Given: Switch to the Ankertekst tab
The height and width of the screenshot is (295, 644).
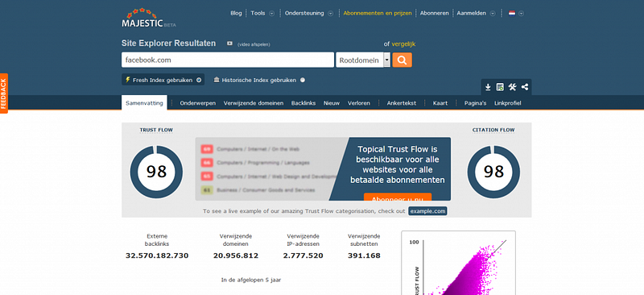Looking at the screenshot, I should pos(401,103).
